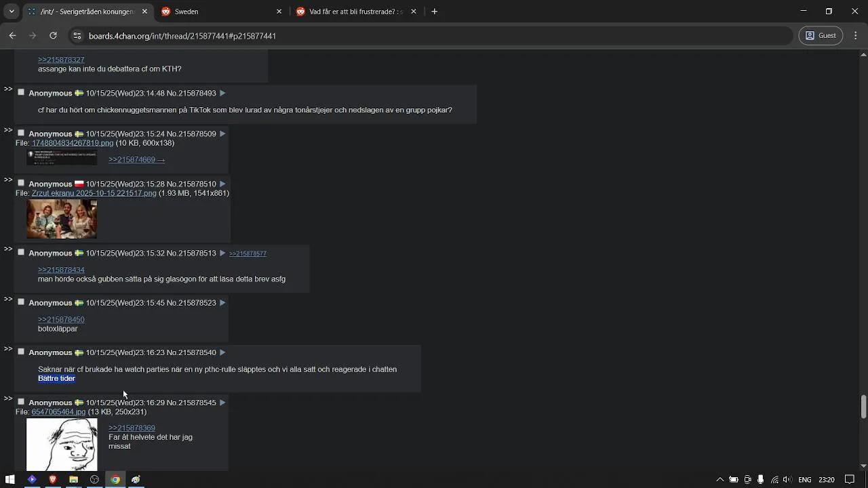
Task: Go back using the browser back arrow
Action: point(12,36)
